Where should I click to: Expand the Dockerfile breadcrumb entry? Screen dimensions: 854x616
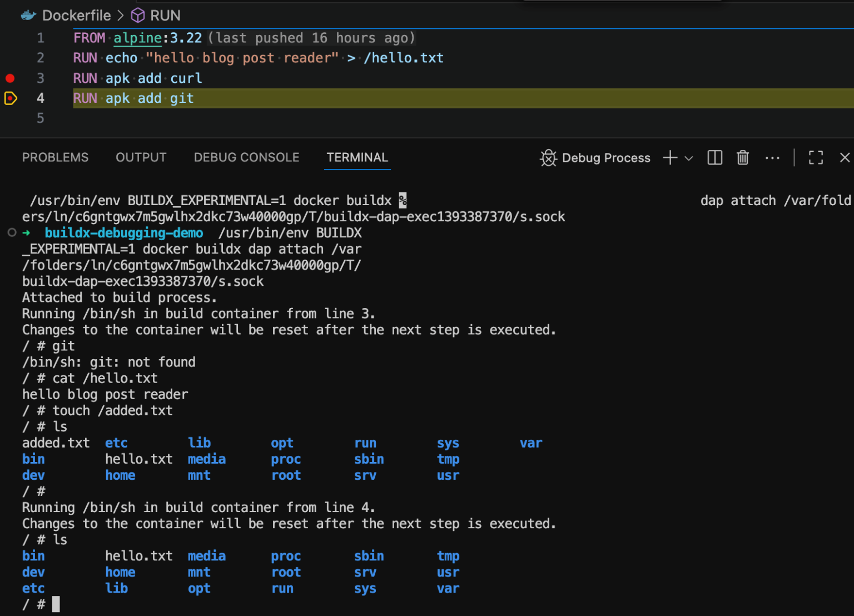(77, 15)
